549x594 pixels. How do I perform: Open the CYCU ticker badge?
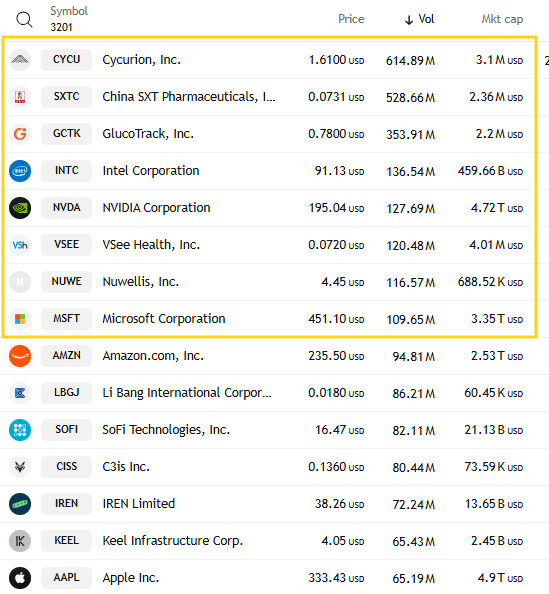[x=66, y=60]
